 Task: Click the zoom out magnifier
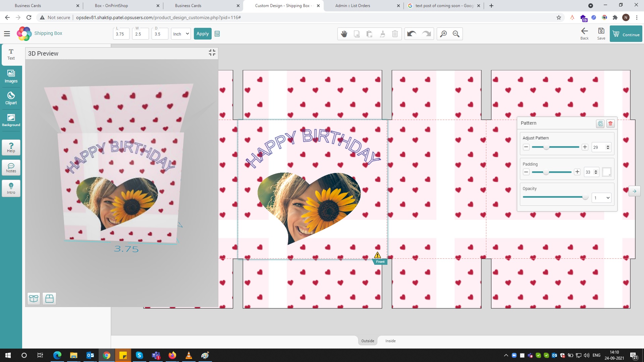point(456,34)
